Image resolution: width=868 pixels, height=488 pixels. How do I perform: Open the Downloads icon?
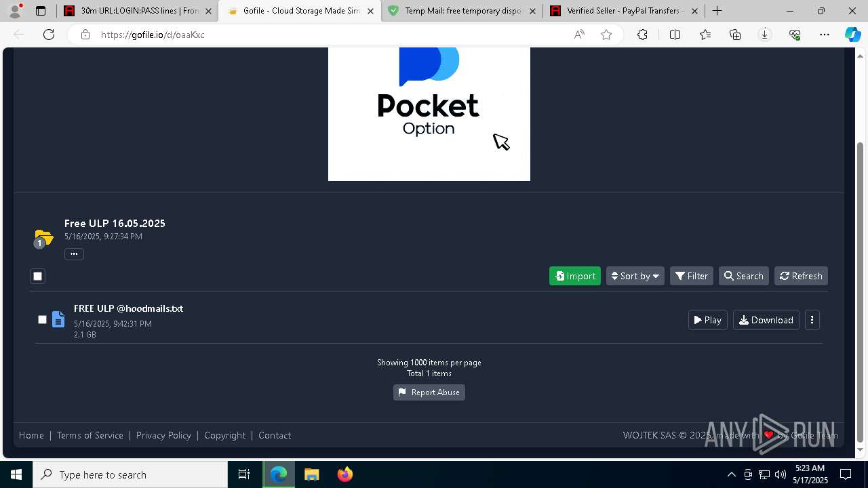(x=765, y=35)
